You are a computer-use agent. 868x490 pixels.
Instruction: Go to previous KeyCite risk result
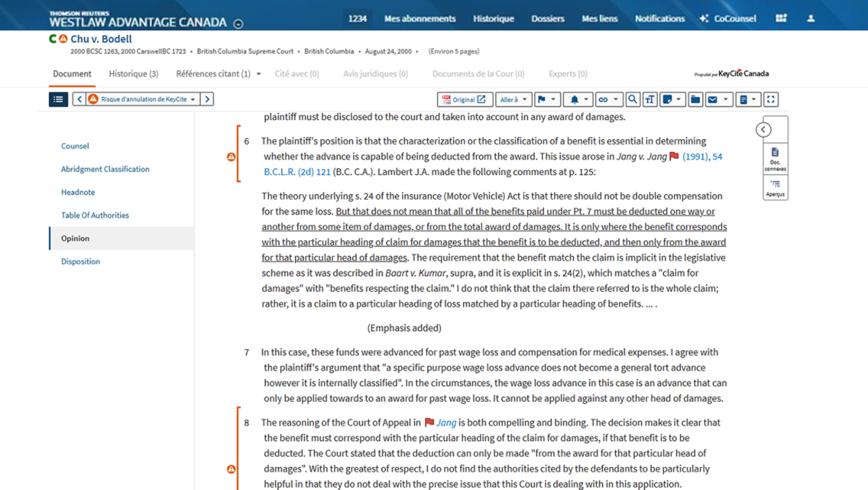pos(79,100)
